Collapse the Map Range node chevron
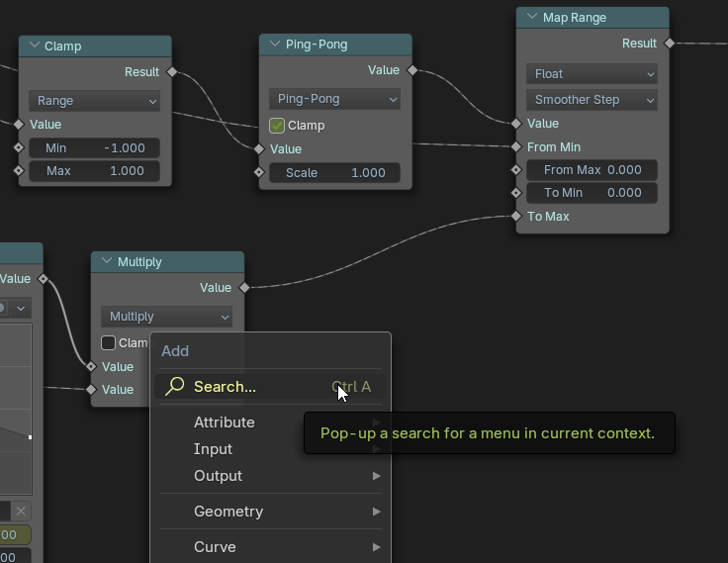 pos(531,18)
